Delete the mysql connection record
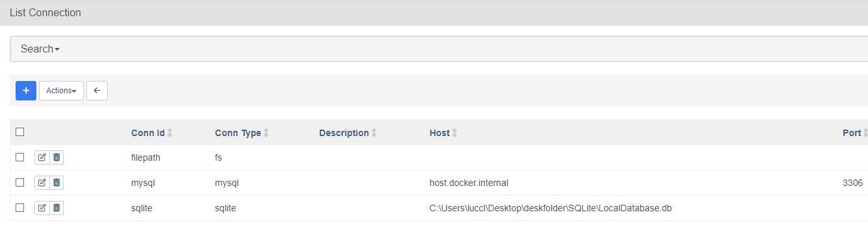 coord(56,183)
